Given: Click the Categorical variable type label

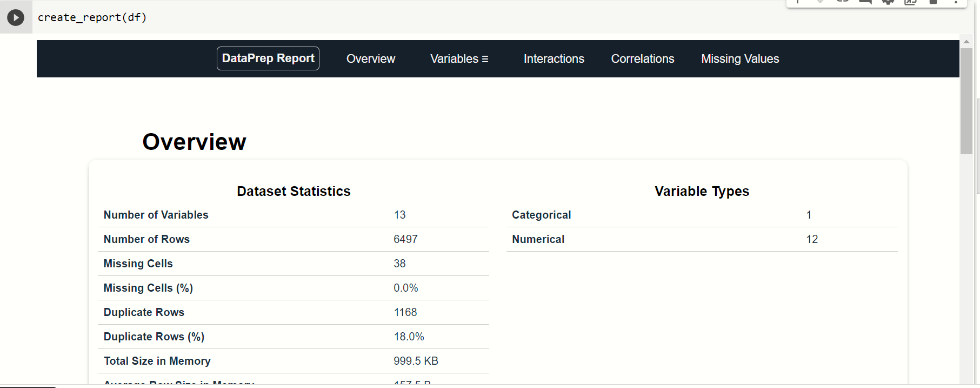Looking at the screenshot, I should tap(541, 215).
